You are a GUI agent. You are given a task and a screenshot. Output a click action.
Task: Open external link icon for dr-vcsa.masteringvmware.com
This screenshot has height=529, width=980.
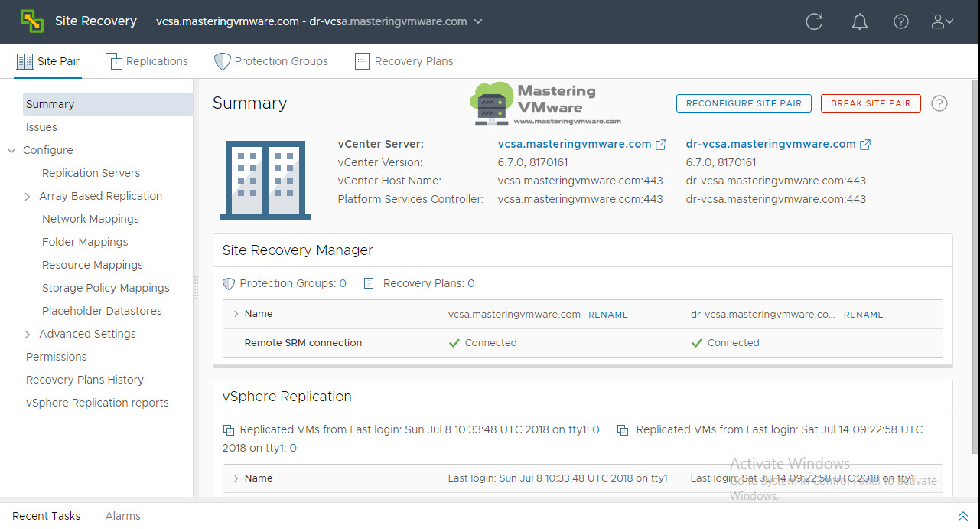tap(865, 144)
